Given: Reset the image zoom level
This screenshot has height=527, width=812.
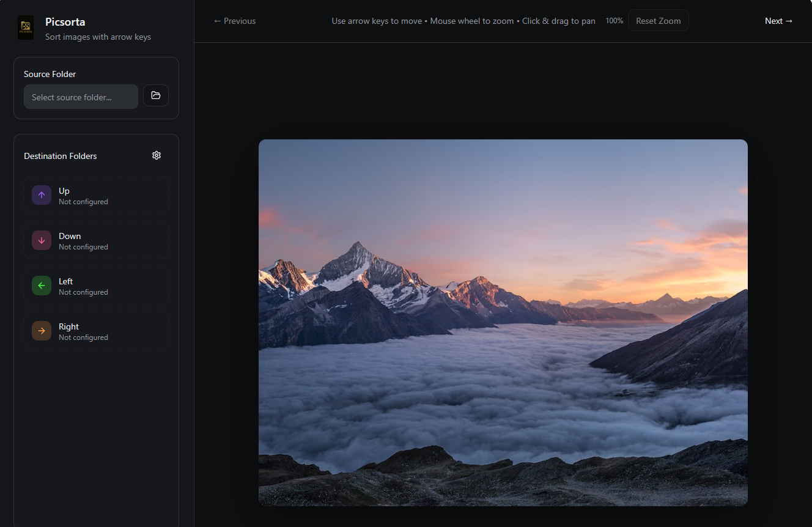Looking at the screenshot, I should [x=658, y=20].
